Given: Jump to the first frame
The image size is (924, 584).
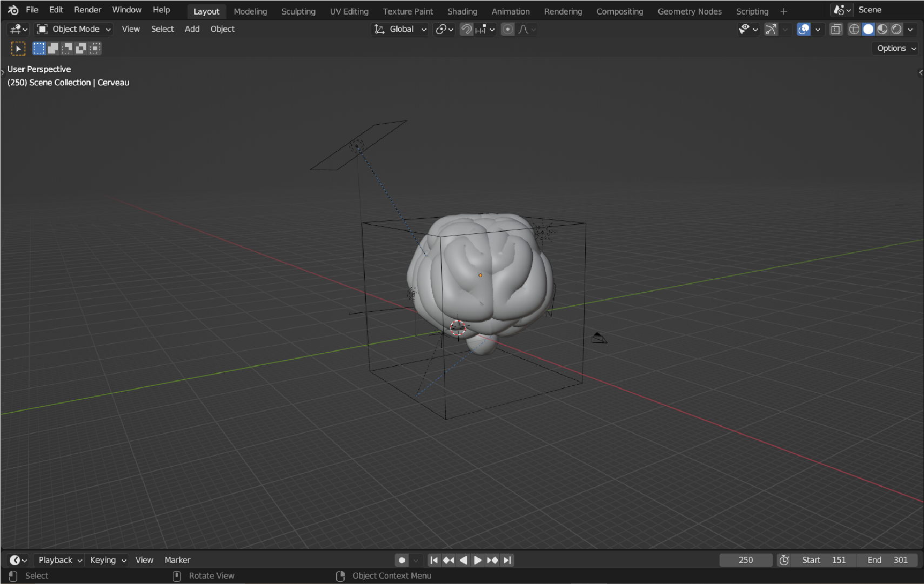Looking at the screenshot, I should coord(434,560).
